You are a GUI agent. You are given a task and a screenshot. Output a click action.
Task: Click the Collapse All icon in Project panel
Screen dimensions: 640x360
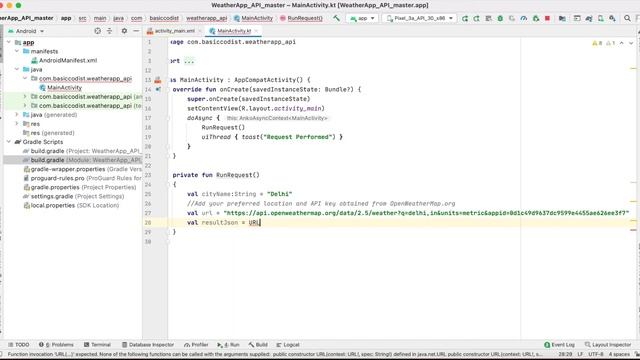click(109, 31)
